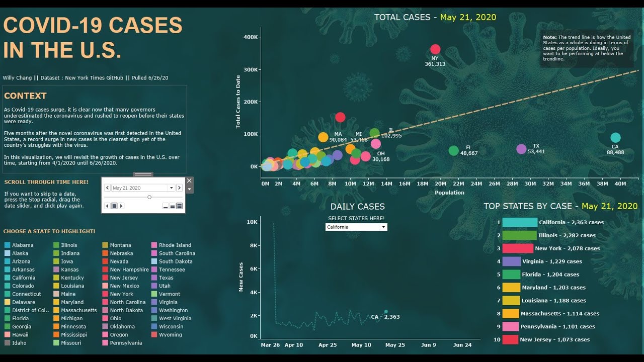
Task: Select the California legend swatch
Action: pyautogui.click(x=8, y=278)
